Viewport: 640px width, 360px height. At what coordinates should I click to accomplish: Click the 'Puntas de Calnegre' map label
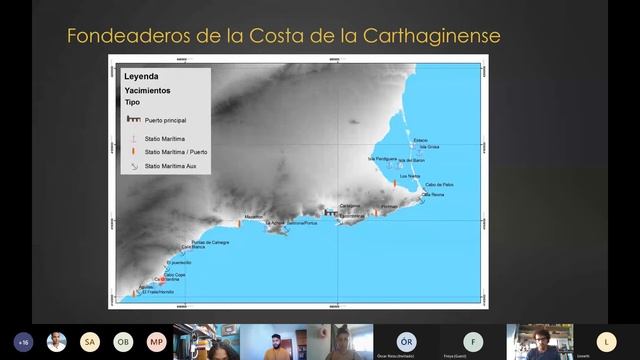pyautogui.click(x=210, y=242)
